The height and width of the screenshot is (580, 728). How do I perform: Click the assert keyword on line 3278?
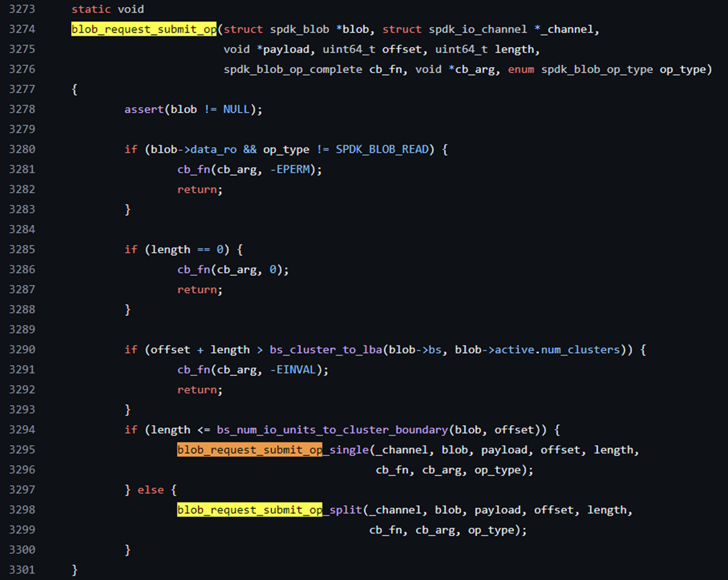click(x=144, y=109)
